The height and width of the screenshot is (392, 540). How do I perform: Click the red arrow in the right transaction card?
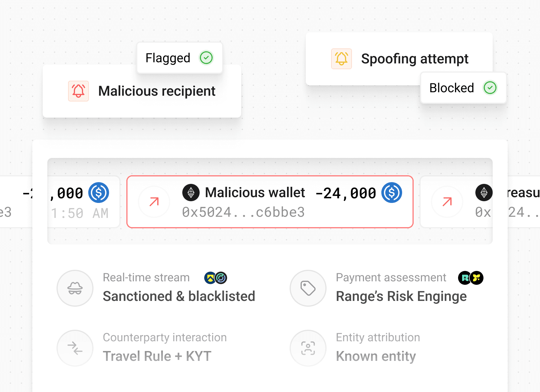point(447,202)
